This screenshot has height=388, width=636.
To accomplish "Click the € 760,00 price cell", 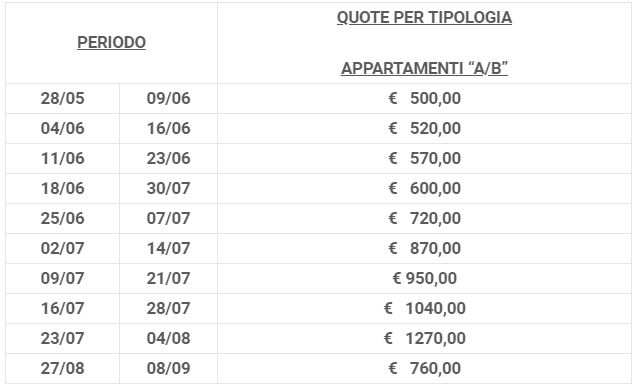I will pyautogui.click(x=424, y=369).
